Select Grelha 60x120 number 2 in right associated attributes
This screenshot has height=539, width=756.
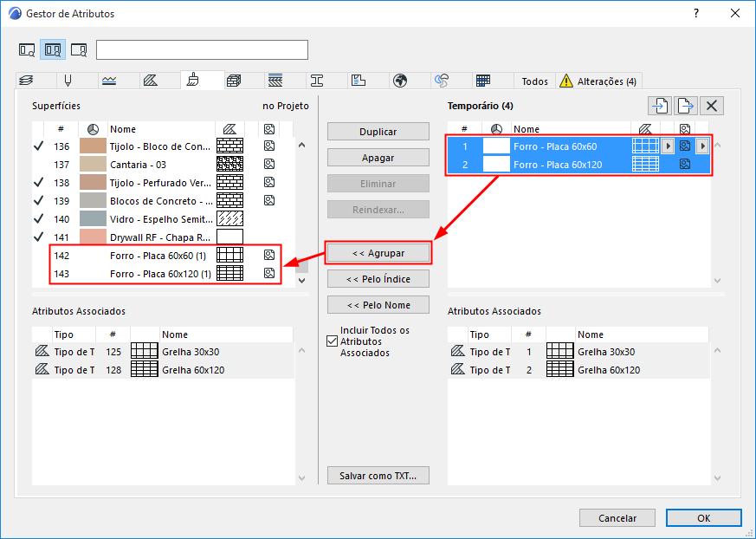pyautogui.click(x=578, y=370)
